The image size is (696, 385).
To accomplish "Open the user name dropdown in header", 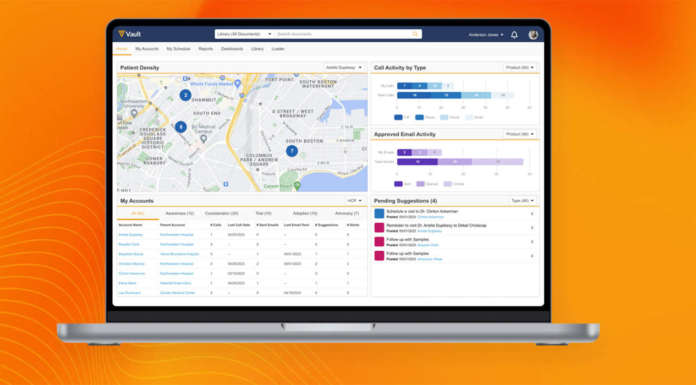I will coord(486,35).
